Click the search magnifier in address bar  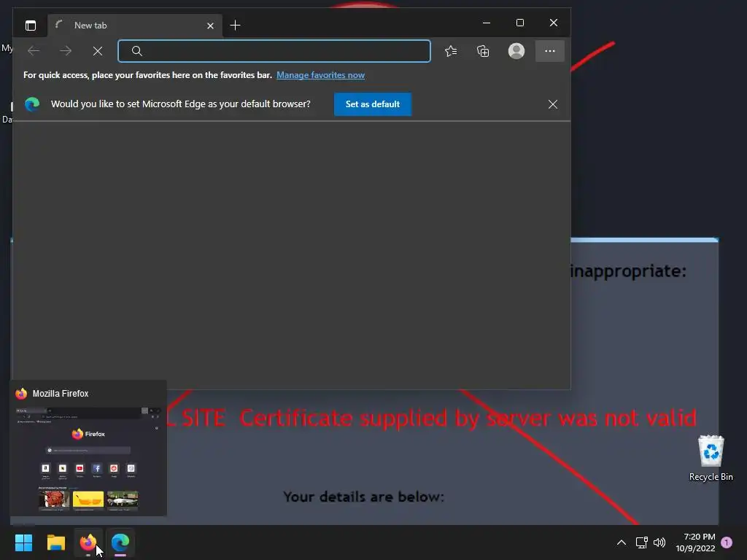(x=136, y=51)
